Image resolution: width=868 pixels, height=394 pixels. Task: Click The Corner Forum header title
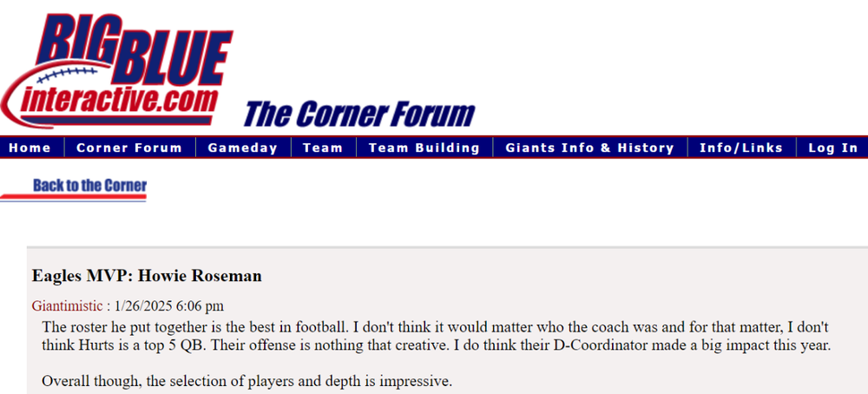point(359,114)
